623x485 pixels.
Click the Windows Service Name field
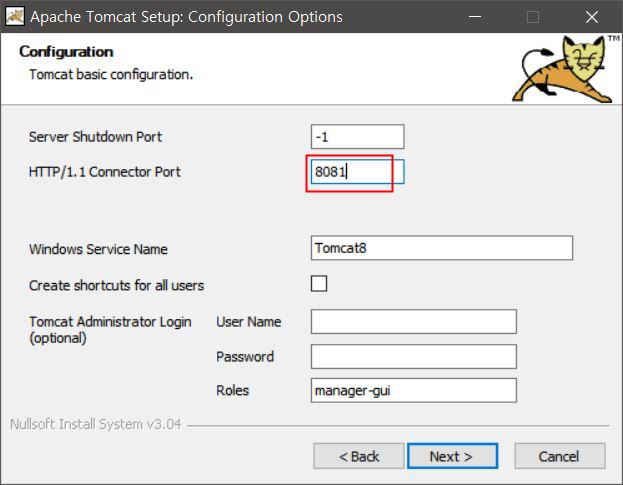(442, 248)
